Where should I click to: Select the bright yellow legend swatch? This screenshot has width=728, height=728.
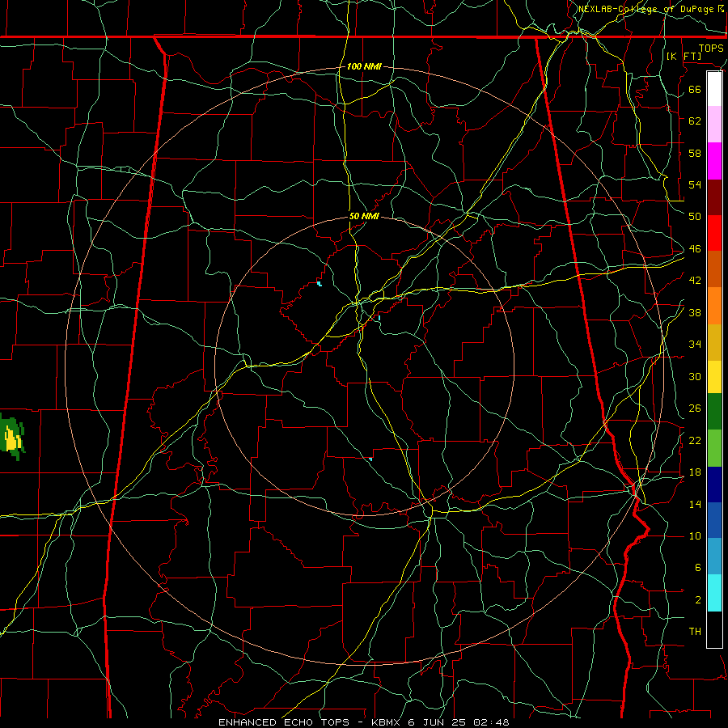point(714,377)
